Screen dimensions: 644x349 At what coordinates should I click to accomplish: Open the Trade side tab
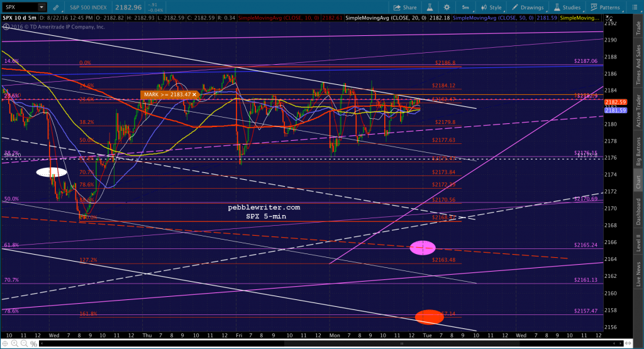(x=638, y=28)
